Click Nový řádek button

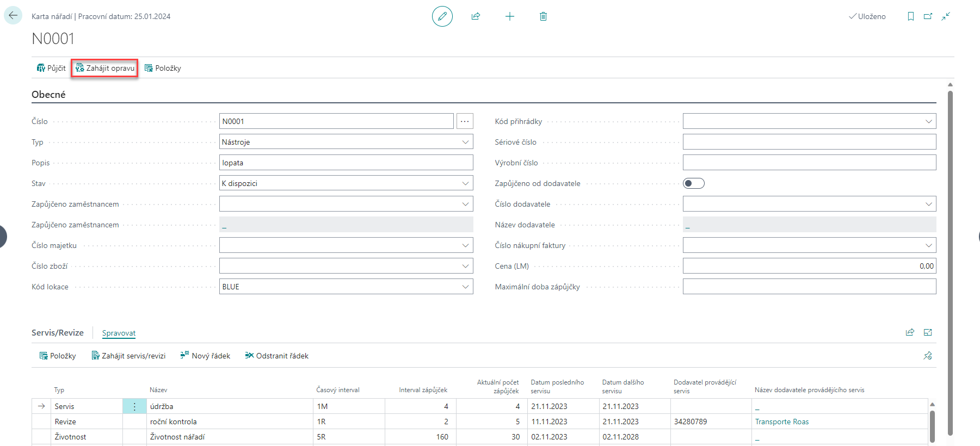(x=205, y=356)
